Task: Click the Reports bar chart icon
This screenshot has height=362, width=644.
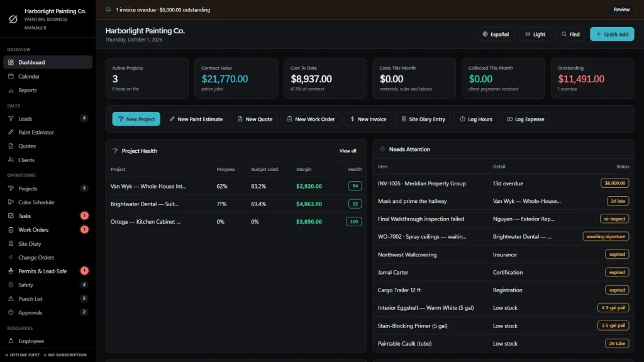Action: [11, 90]
